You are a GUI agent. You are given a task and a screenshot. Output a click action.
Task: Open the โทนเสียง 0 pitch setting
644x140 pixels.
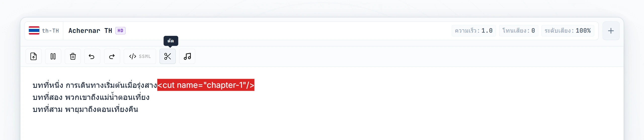(x=519, y=31)
